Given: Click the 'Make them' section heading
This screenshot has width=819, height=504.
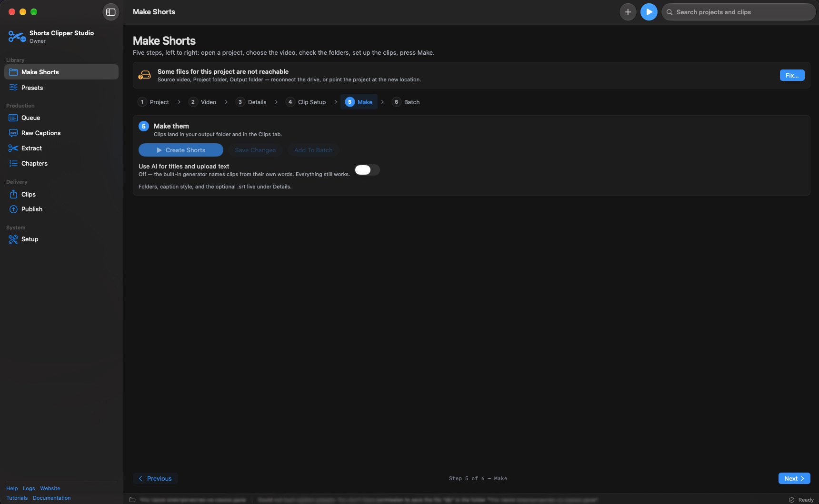Looking at the screenshot, I should pos(171,126).
